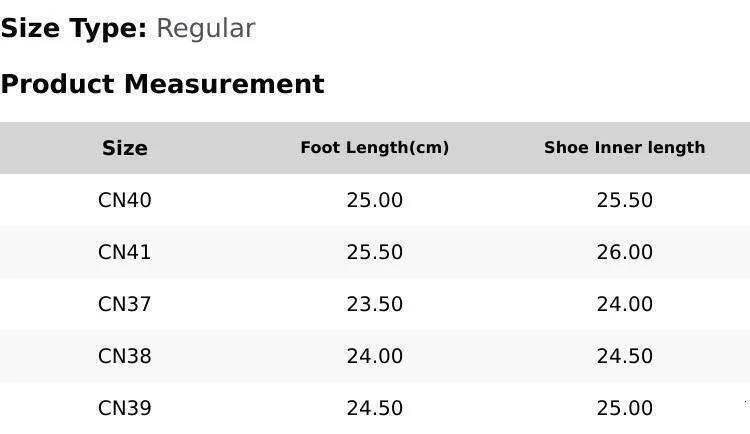750x434 pixels.
Task: Select the CN39 size cell
Action: pyautogui.click(x=125, y=408)
